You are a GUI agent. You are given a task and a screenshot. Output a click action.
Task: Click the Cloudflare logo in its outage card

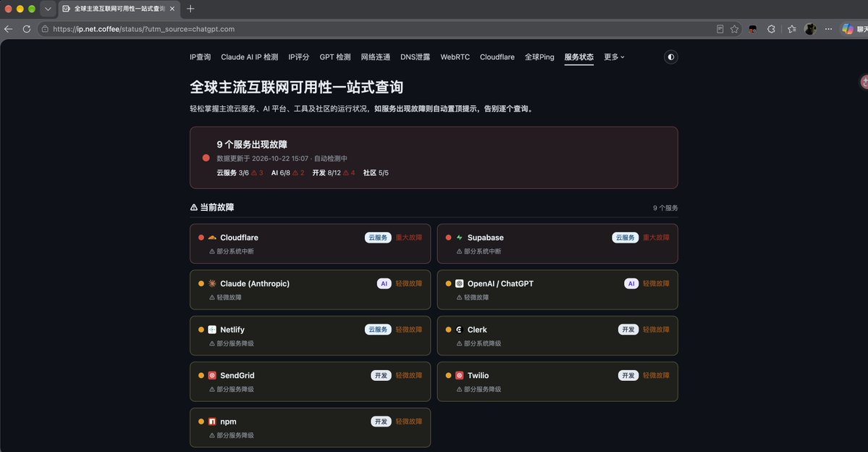[212, 238]
